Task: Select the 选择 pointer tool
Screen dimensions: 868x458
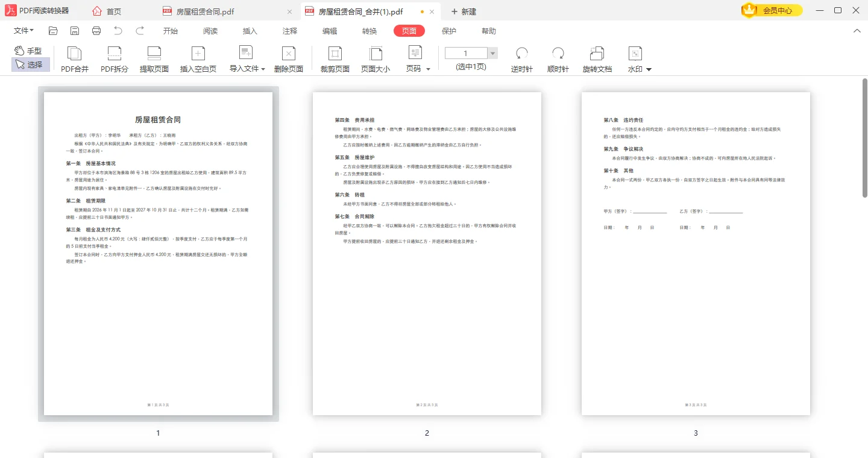Action: click(30, 64)
